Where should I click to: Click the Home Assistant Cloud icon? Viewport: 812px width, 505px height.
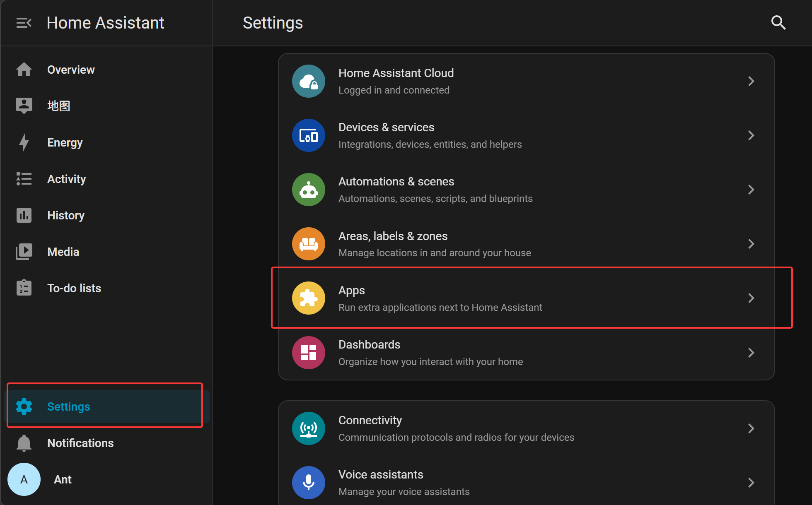(309, 81)
